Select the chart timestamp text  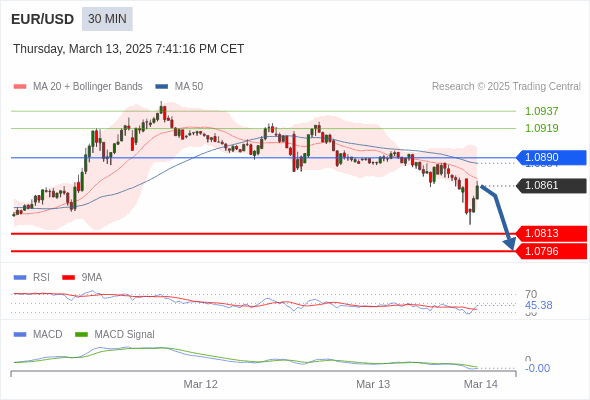tap(129, 49)
